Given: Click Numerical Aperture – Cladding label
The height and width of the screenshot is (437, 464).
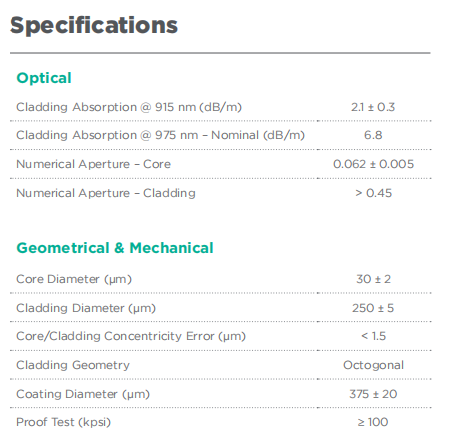Looking at the screenshot, I should [x=106, y=193].
